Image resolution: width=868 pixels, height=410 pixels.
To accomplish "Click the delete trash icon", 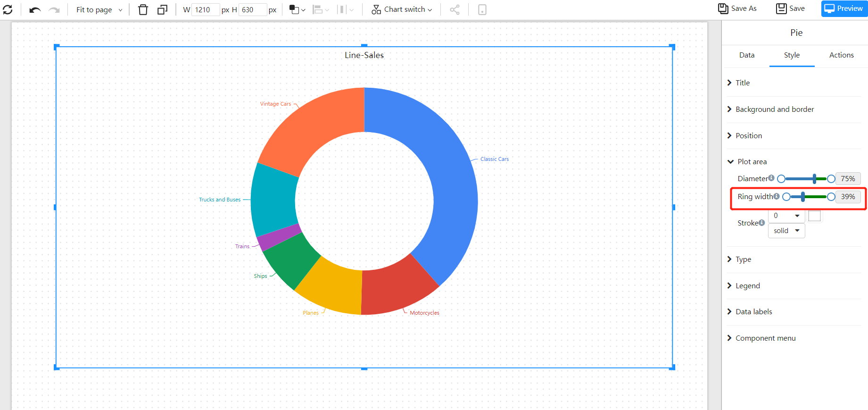I will click(143, 9).
